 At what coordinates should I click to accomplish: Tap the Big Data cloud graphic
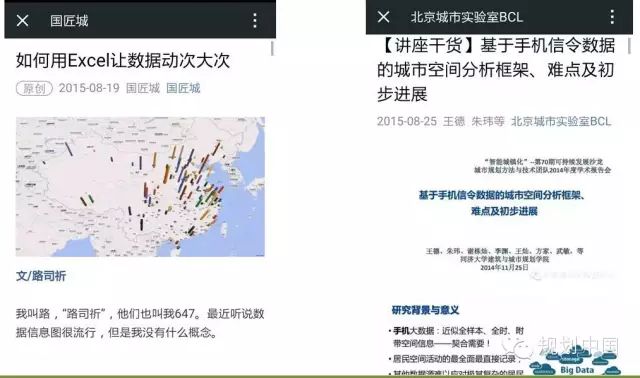tap(576, 361)
